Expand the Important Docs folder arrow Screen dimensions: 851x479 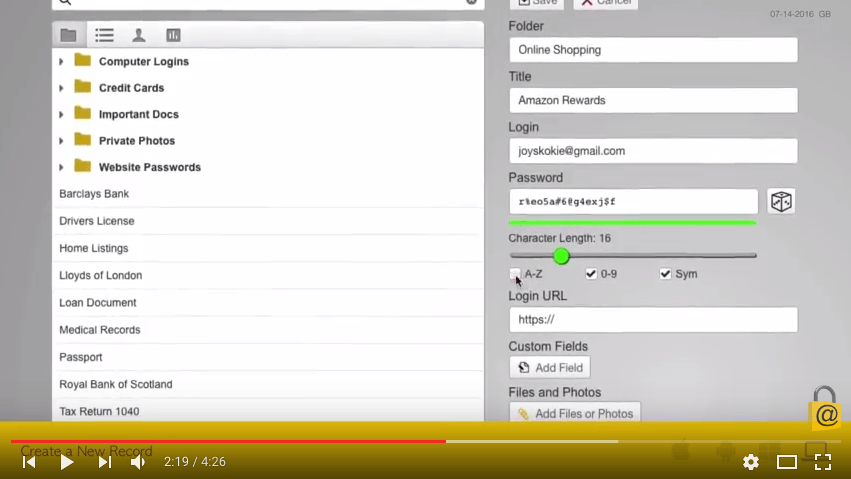point(61,114)
